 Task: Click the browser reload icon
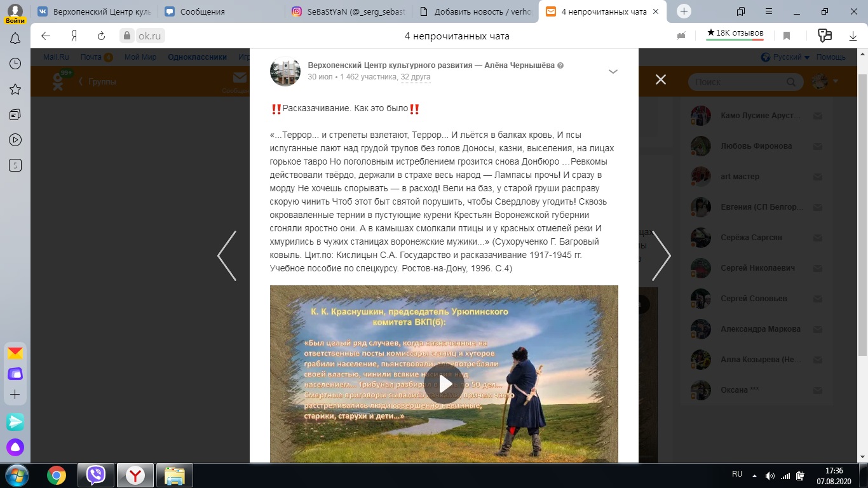point(101,36)
